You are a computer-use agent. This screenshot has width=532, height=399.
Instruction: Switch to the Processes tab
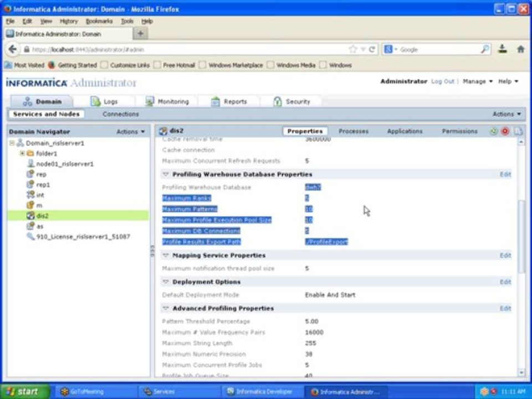353,131
